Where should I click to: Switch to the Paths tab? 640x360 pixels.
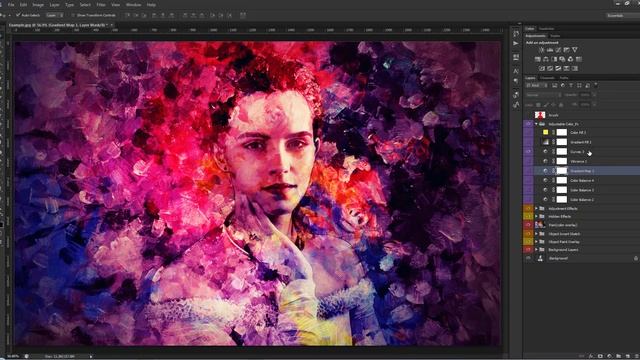coord(564,78)
